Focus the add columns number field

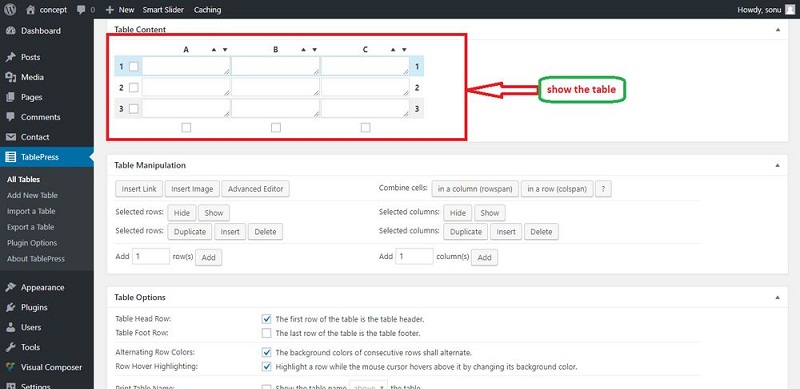(x=415, y=256)
